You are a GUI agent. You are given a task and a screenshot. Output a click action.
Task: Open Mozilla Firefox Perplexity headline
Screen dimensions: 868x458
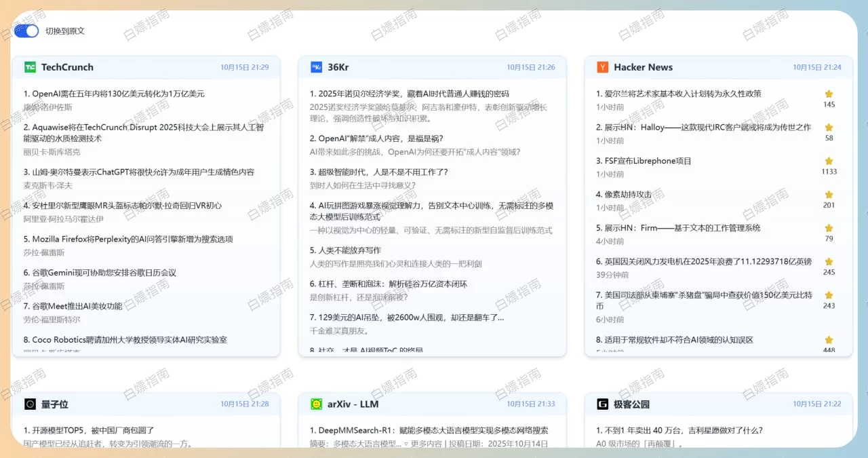[x=128, y=239]
